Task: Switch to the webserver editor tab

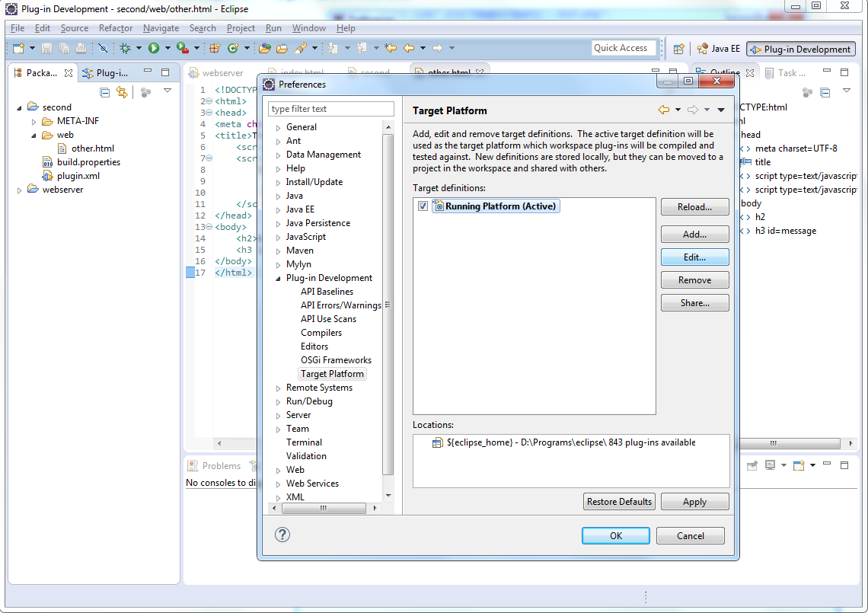Action: click(x=216, y=72)
